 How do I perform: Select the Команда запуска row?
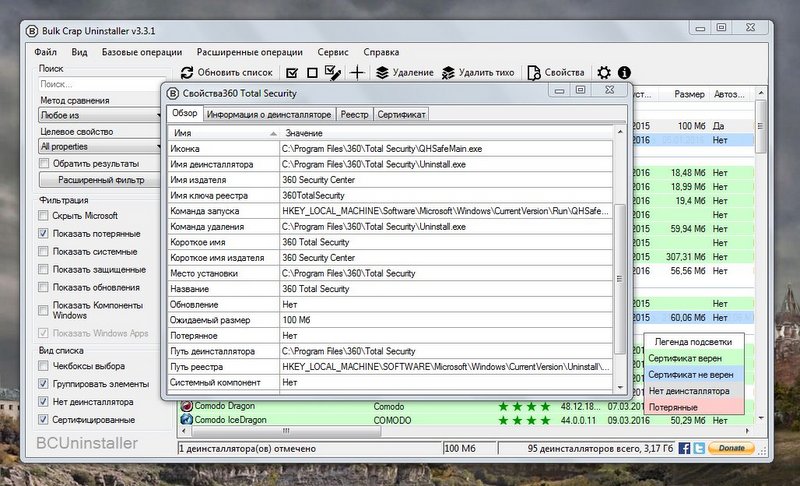click(x=390, y=211)
